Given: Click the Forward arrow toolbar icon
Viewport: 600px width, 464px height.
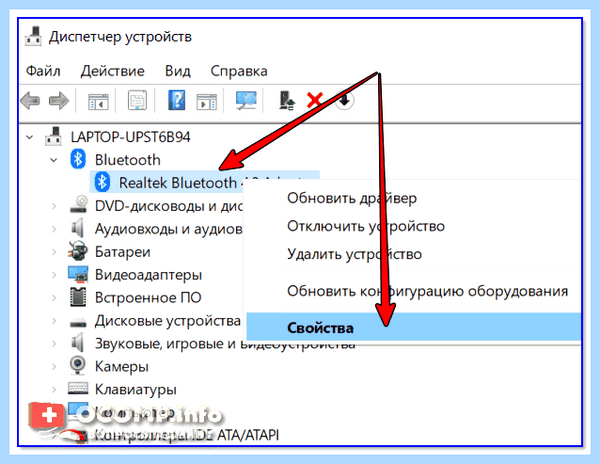Looking at the screenshot, I should pos(59,101).
